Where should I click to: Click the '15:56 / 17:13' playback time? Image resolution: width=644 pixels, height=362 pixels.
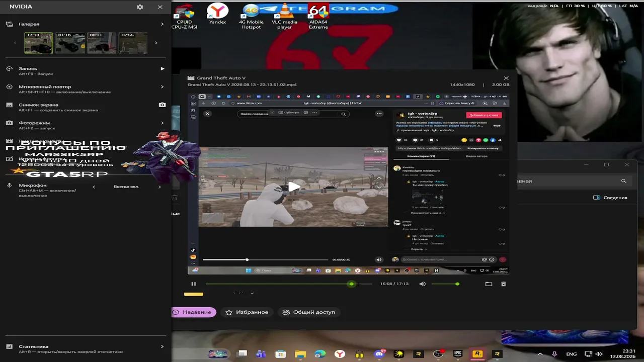point(394,284)
